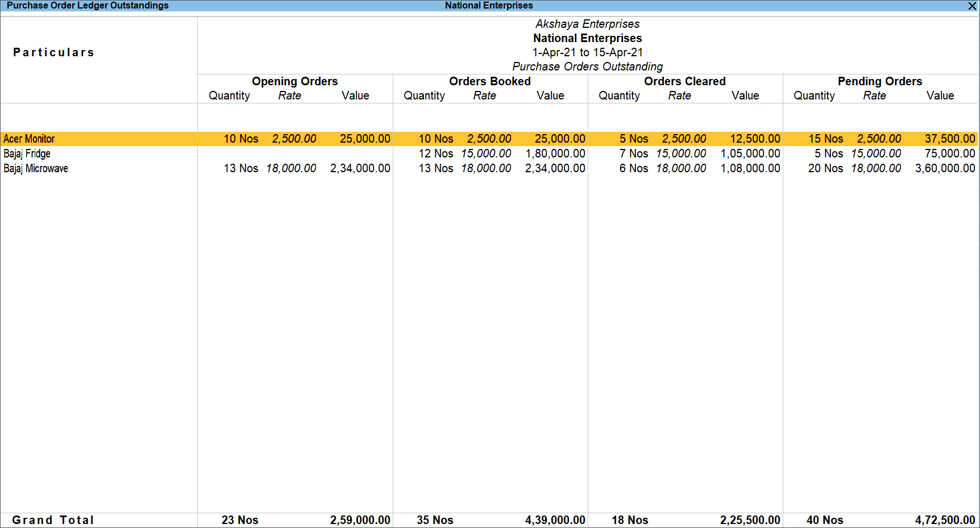Screen dimensions: 980x528
Task: Click Acer Monitor pending value 37,500.00
Action: (x=950, y=139)
